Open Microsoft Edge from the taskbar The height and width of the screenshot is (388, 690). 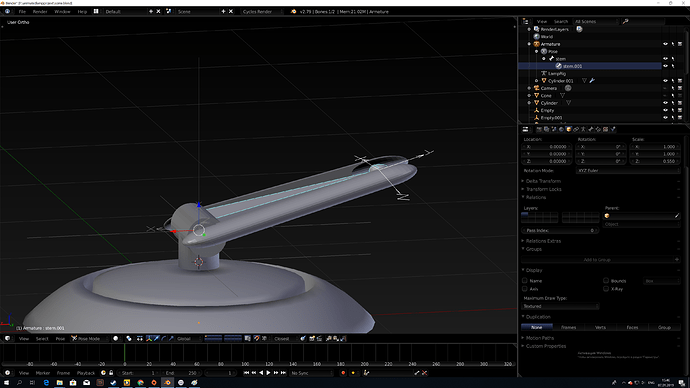tap(46, 383)
